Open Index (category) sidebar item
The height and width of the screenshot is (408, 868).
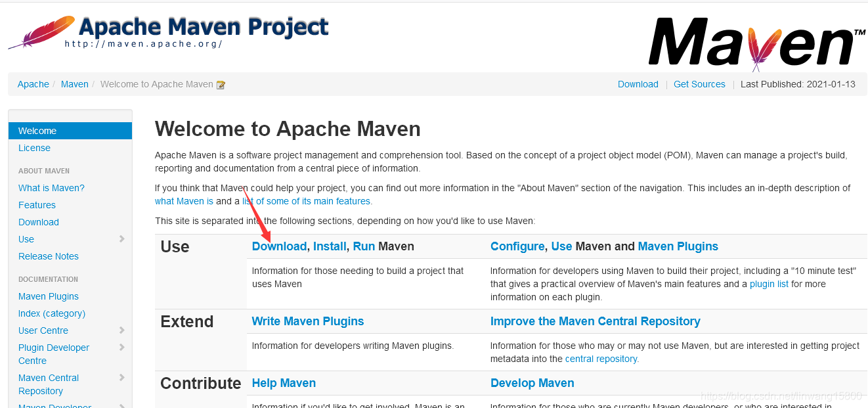[52, 313]
